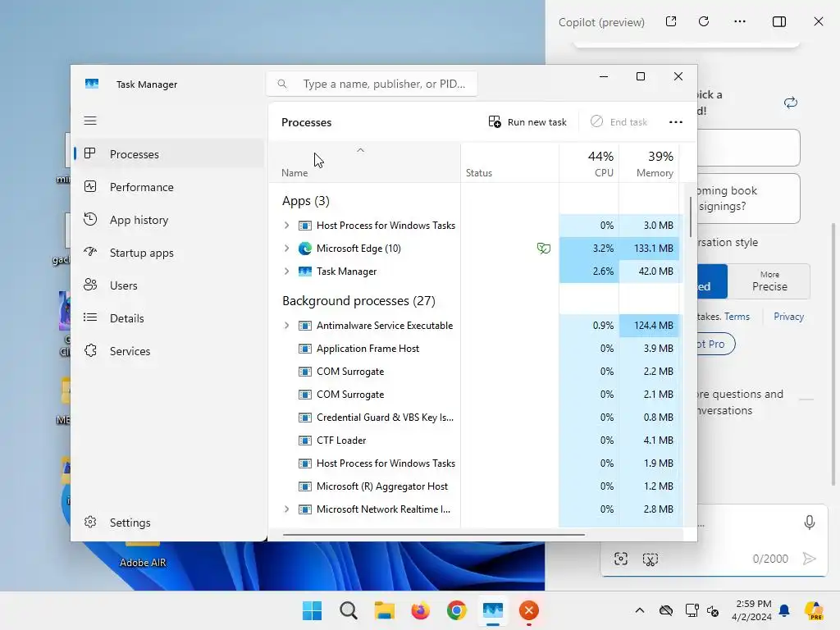The width and height of the screenshot is (840, 630).
Task: Click the Task Manager taskbar icon
Action: click(x=493, y=610)
